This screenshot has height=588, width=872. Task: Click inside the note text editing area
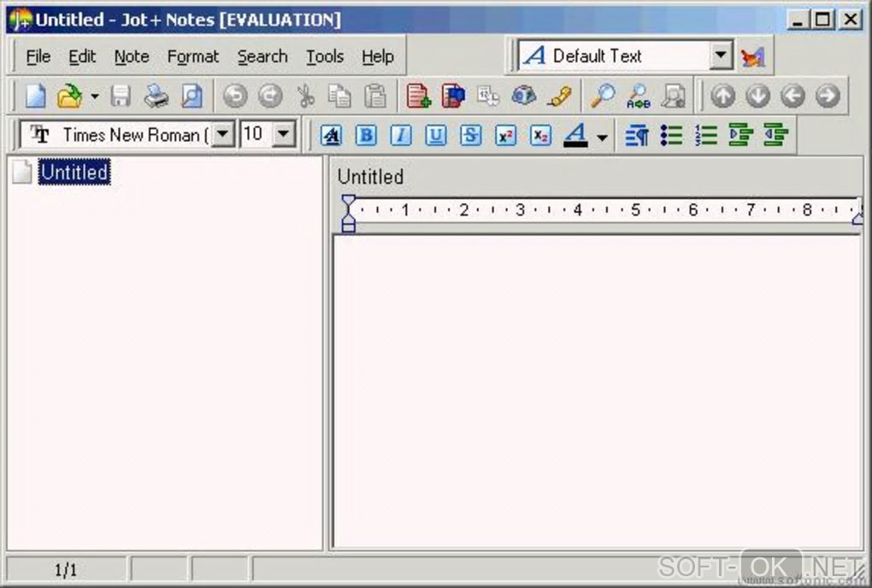click(598, 391)
